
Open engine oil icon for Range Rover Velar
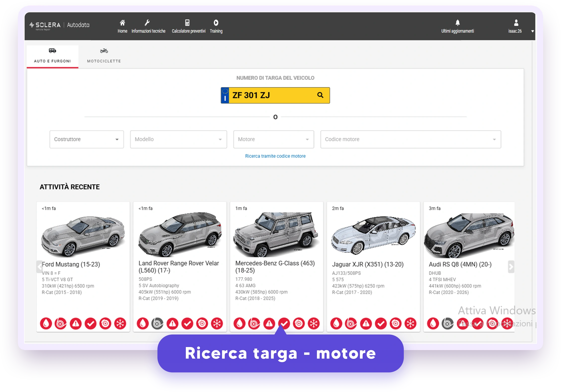pyautogui.click(x=143, y=323)
